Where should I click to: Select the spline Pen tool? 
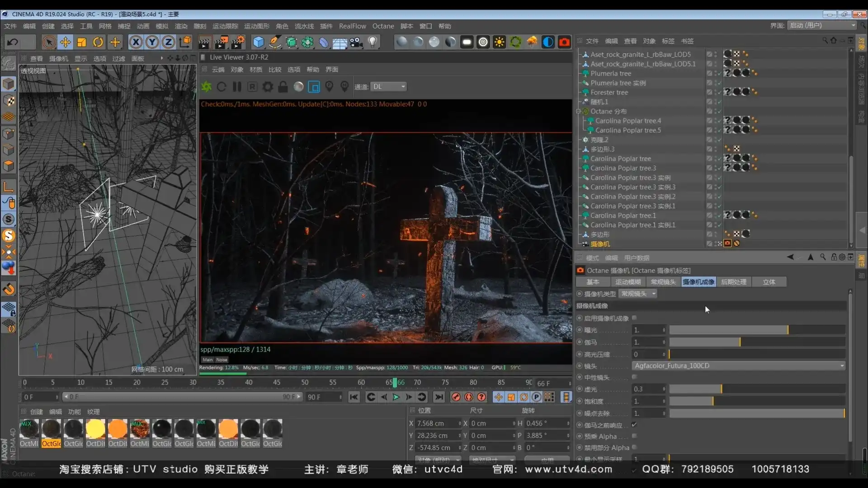click(x=274, y=42)
